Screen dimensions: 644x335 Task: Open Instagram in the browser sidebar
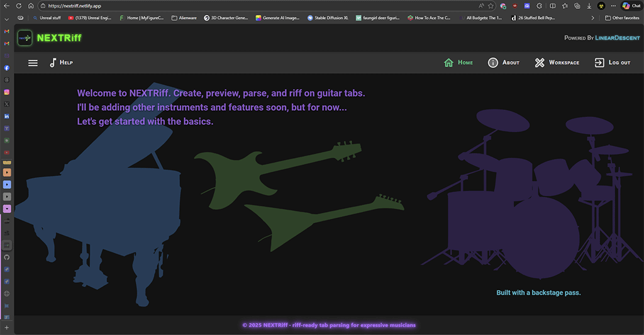tap(7, 92)
